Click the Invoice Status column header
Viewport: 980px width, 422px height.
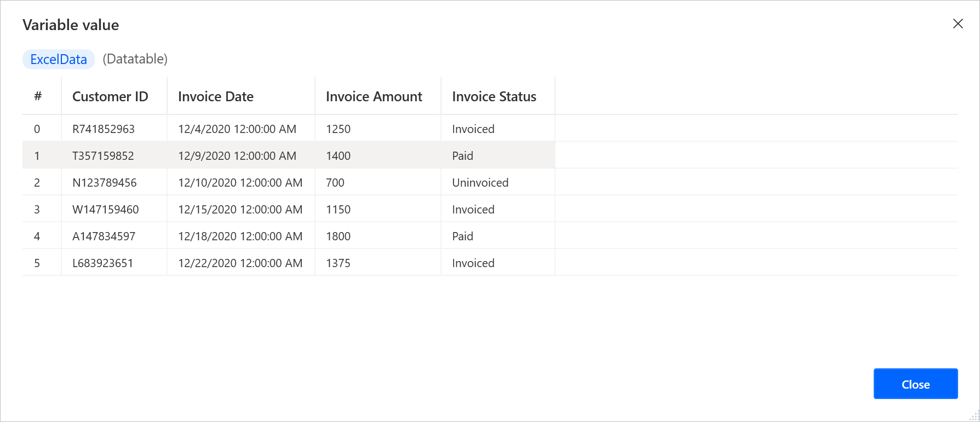(x=494, y=97)
